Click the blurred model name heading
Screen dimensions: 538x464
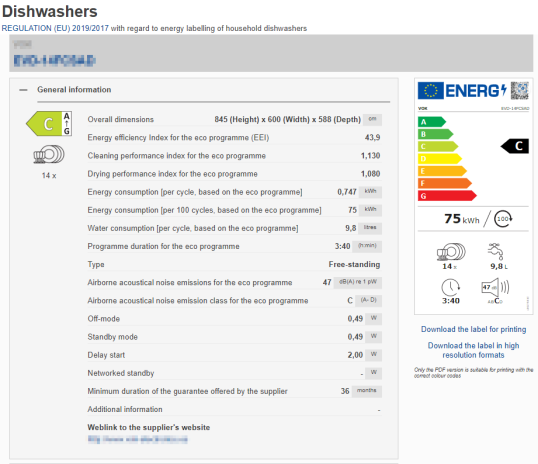tap(54, 60)
